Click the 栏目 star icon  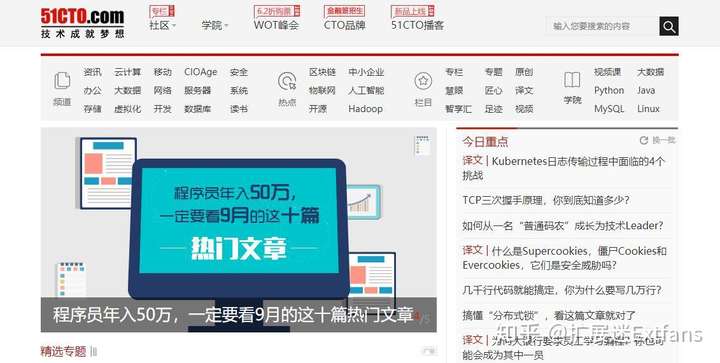click(x=423, y=81)
